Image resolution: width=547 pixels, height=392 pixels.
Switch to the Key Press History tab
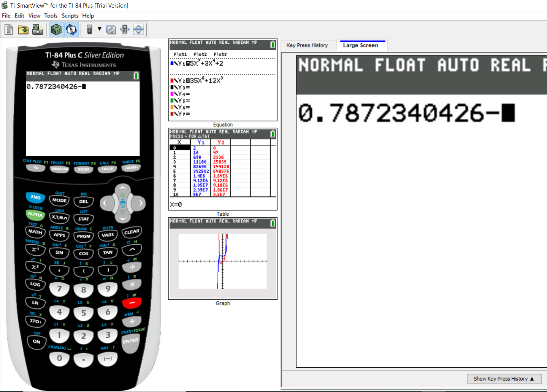pos(307,45)
